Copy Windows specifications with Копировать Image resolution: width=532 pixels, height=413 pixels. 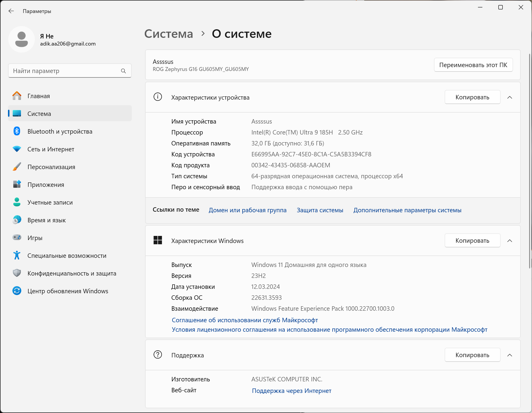(x=472, y=241)
